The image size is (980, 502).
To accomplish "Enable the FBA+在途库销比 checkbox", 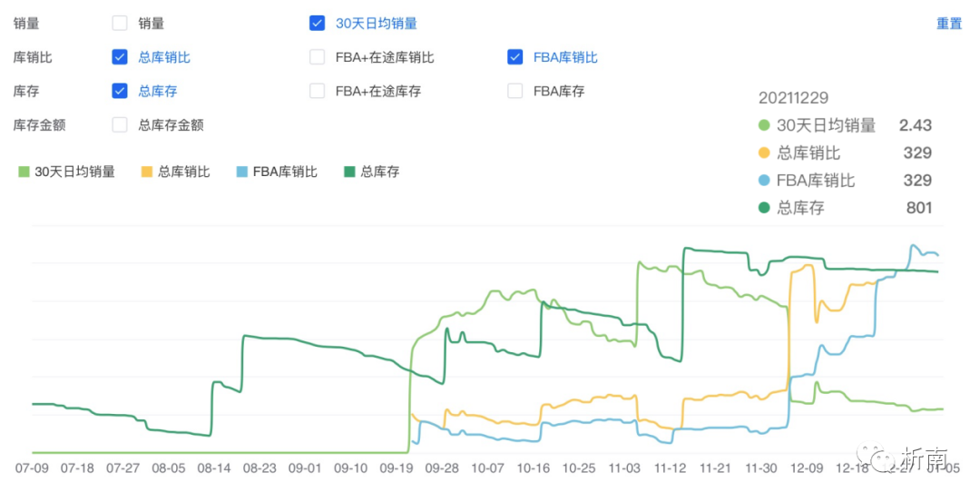I will (x=317, y=57).
